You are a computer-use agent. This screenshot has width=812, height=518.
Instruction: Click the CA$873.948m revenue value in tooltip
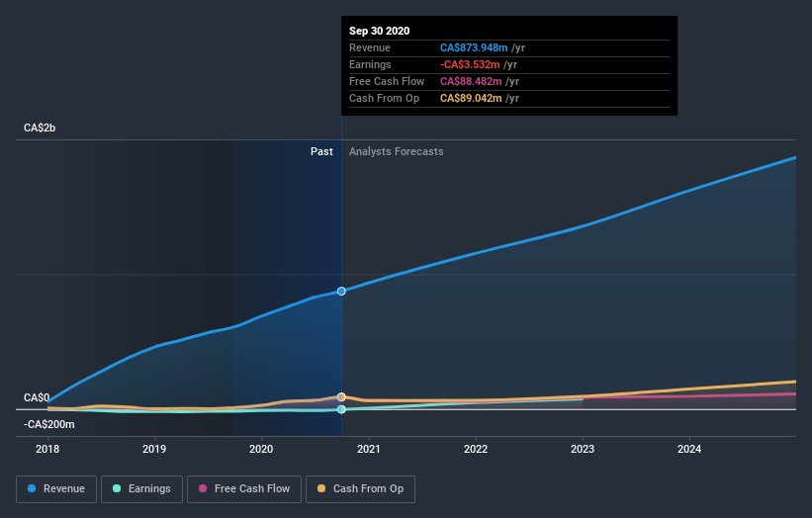pyautogui.click(x=474, y=47)
